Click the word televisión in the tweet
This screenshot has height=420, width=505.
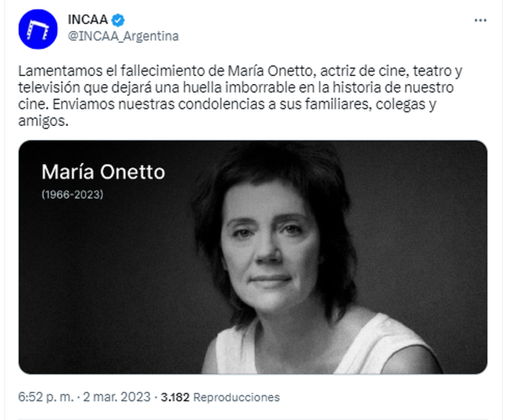46,88
